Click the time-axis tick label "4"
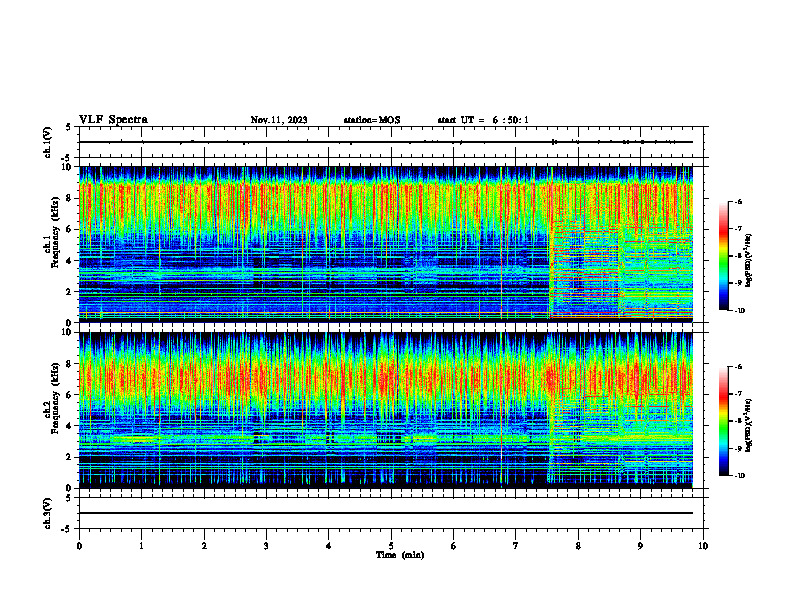The height and width of the screenshot is (612, 792). (x=329, y=546)
